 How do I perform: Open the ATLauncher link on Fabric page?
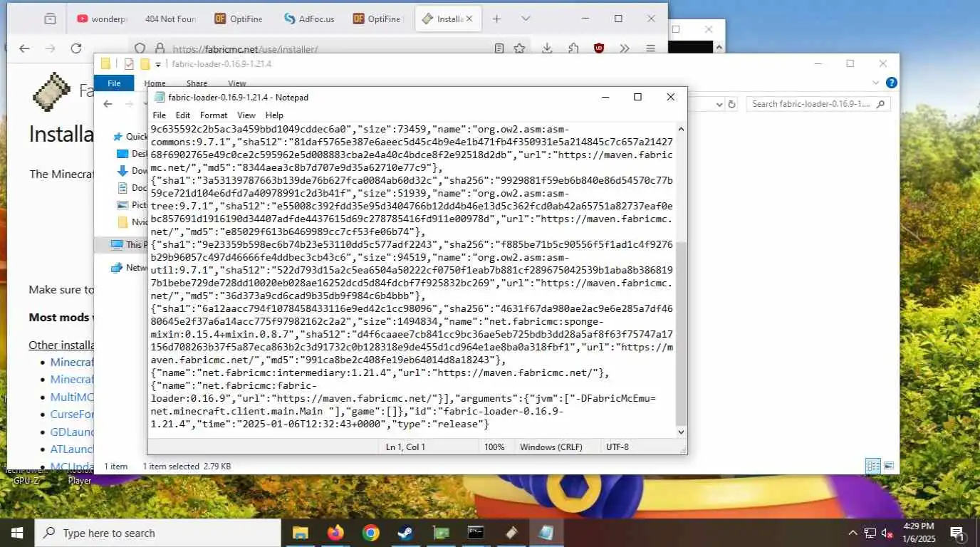[72, 449]
